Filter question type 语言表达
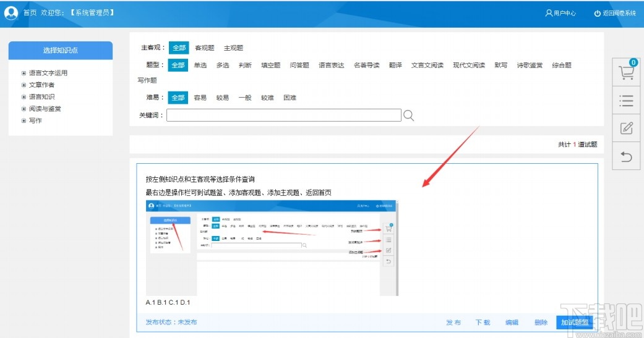The image size is (644, 338). point(332,65)
